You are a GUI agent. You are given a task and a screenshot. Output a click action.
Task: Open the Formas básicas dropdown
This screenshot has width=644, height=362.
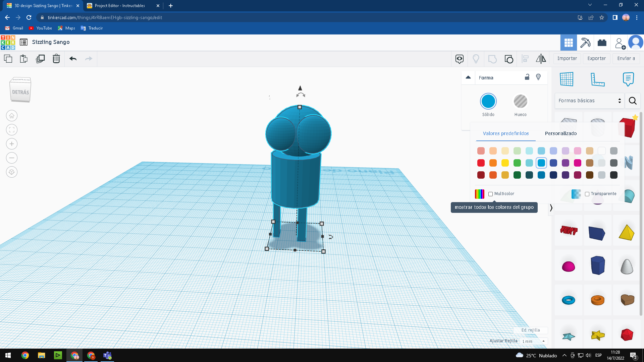[589, 101]
